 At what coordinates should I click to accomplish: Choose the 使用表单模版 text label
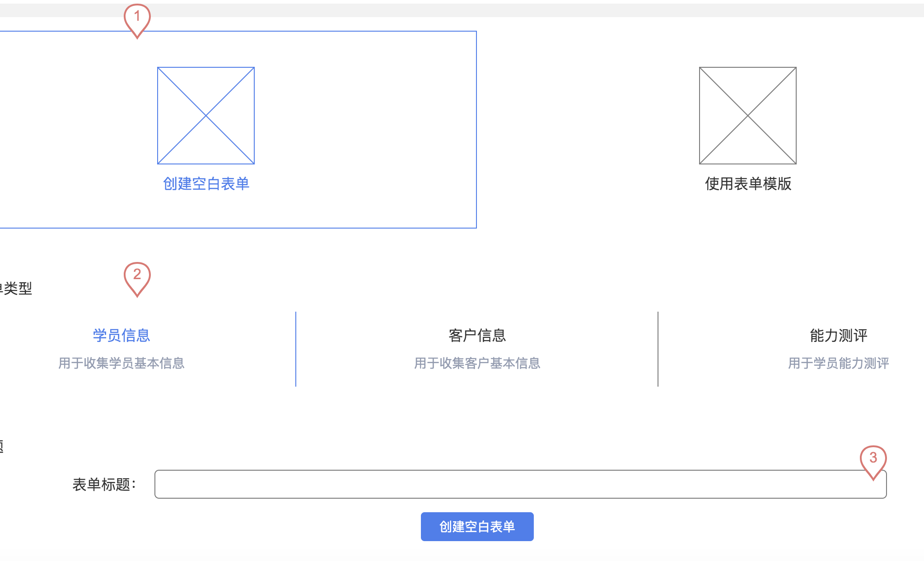(x=748, y=184)
